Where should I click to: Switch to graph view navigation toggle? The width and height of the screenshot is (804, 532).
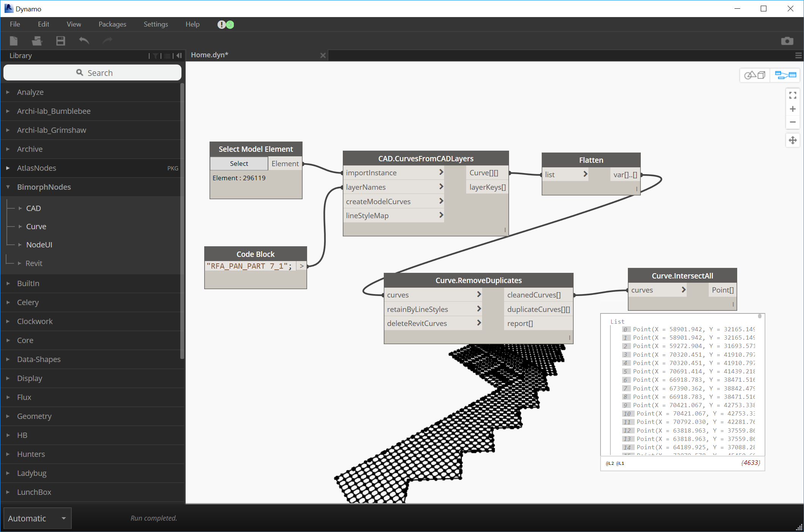click(785, 75)
